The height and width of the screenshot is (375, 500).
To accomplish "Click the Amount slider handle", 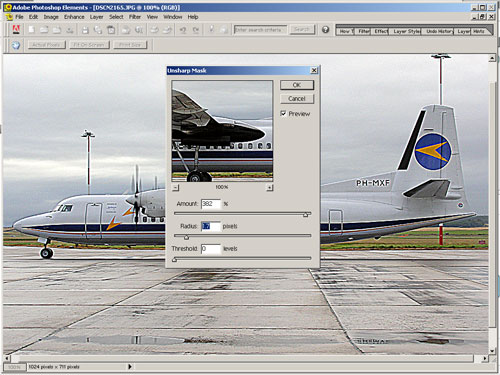I will 305,215.
